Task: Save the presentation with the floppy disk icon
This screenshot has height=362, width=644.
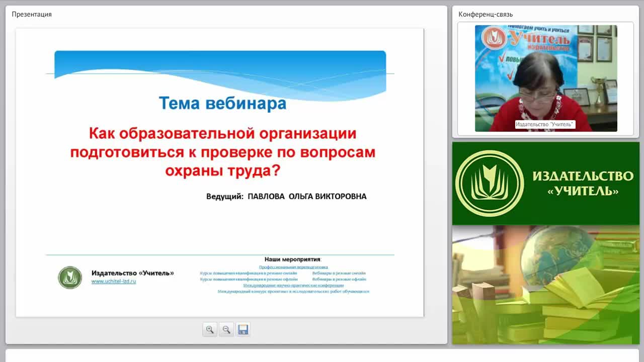Action: coord(243,330)
